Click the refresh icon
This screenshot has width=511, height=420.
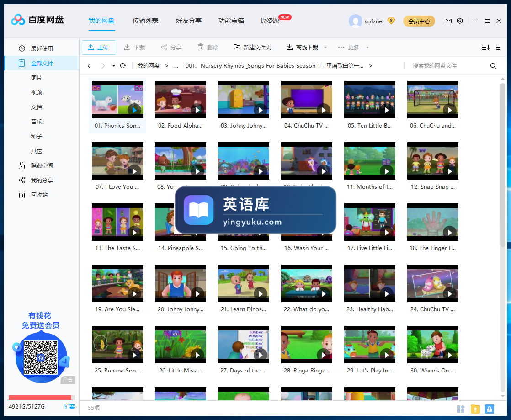123,66
